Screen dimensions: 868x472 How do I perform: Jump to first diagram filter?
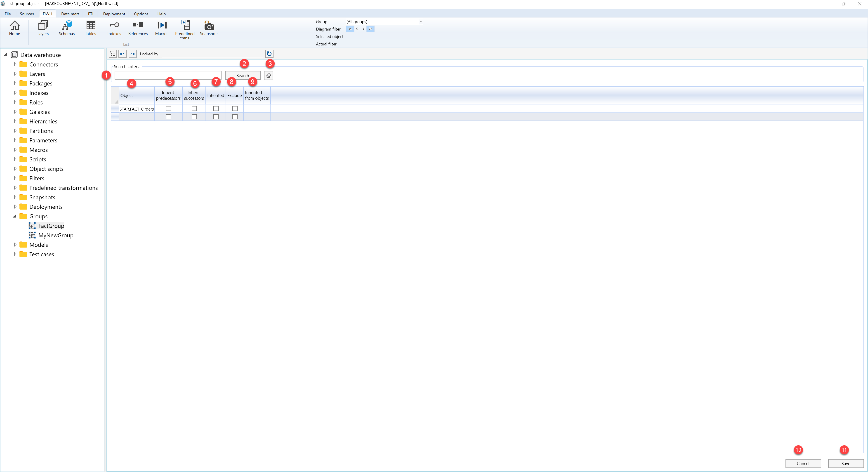tap(350, 29)
